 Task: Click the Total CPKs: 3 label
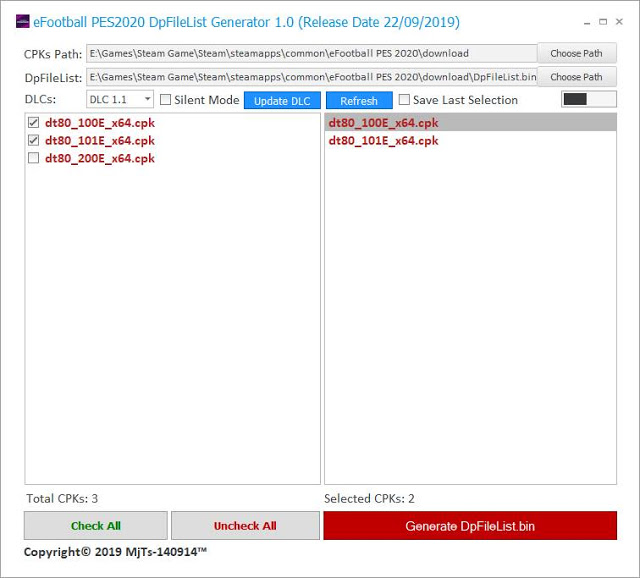[x=62, y=498]
